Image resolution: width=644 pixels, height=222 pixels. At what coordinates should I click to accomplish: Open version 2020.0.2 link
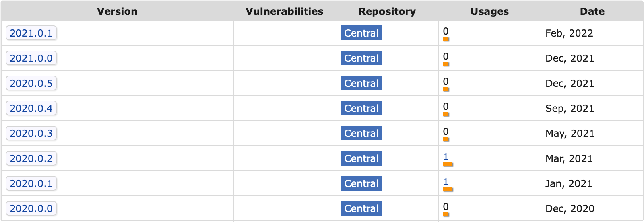31,158
